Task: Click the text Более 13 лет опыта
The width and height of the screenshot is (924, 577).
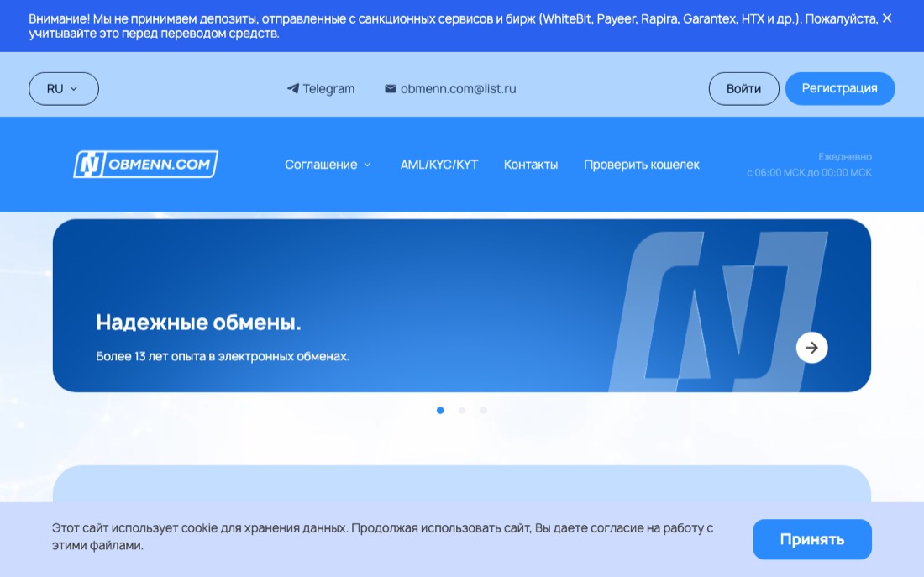Action: 223,356
